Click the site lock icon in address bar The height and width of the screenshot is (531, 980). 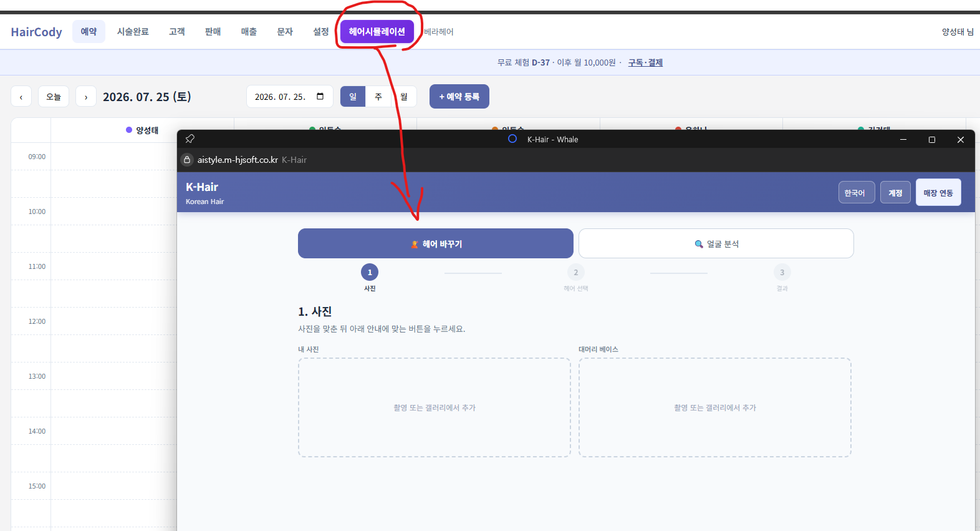pos(187,160)
